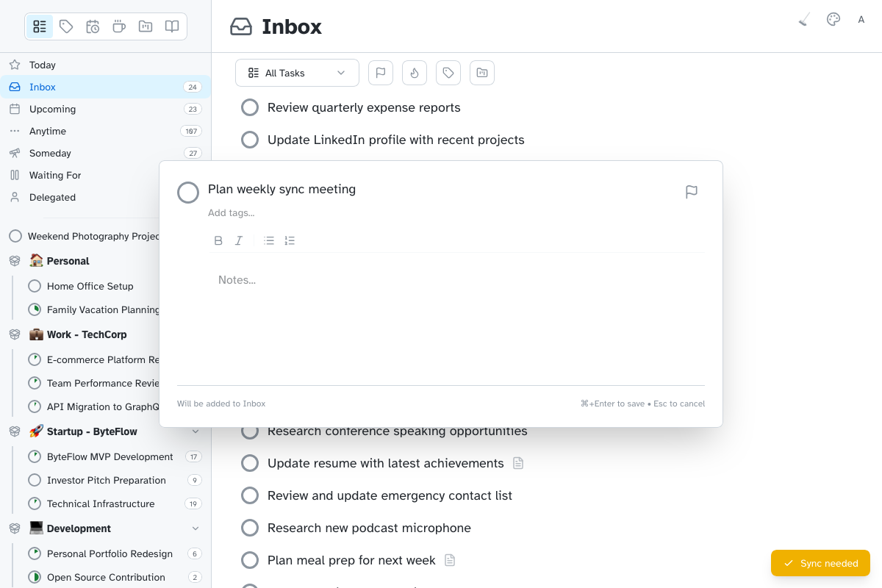882x588 pixels.
Task: Click the coffee cup icon in the sidebar toolbar
Action: pyautogui.click(x=118, y=26)
